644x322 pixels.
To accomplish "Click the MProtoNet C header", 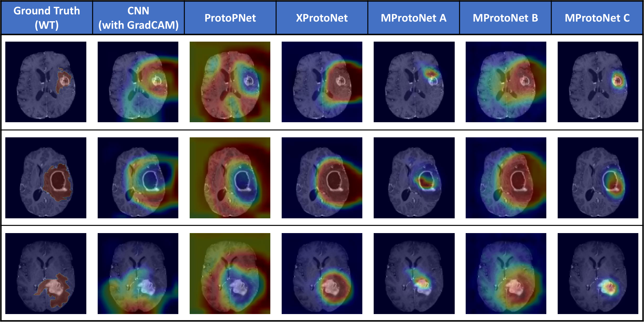I will (x=597, y=18).
